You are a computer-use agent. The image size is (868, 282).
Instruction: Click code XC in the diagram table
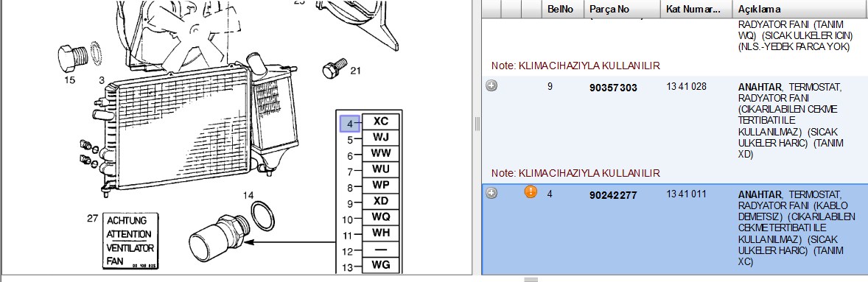(x=381, y=121)
